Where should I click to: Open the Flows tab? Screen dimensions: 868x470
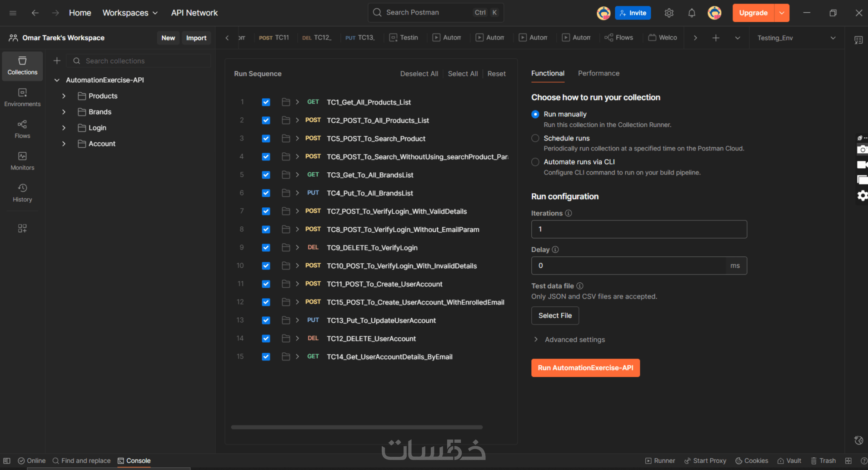(x=619, y=38)
